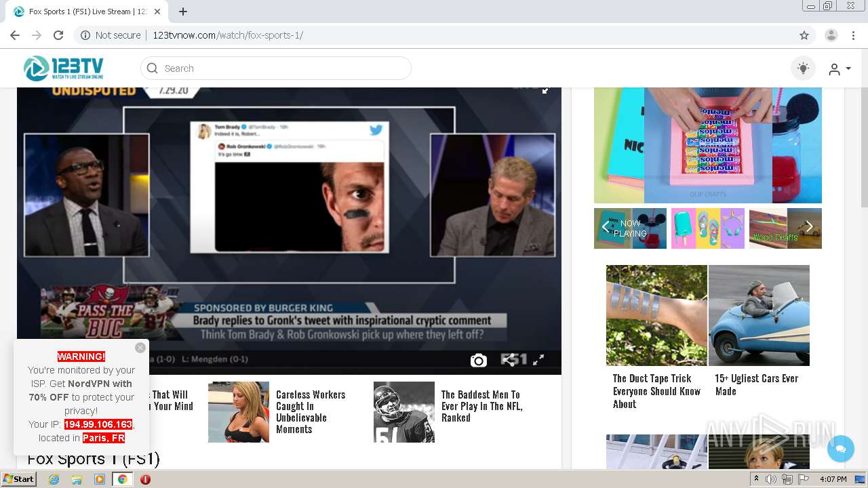Click the Now Playing video thumbnail
Image resolution: width=868 pixels, height=488 pixels.
click(x=631, y=228)
